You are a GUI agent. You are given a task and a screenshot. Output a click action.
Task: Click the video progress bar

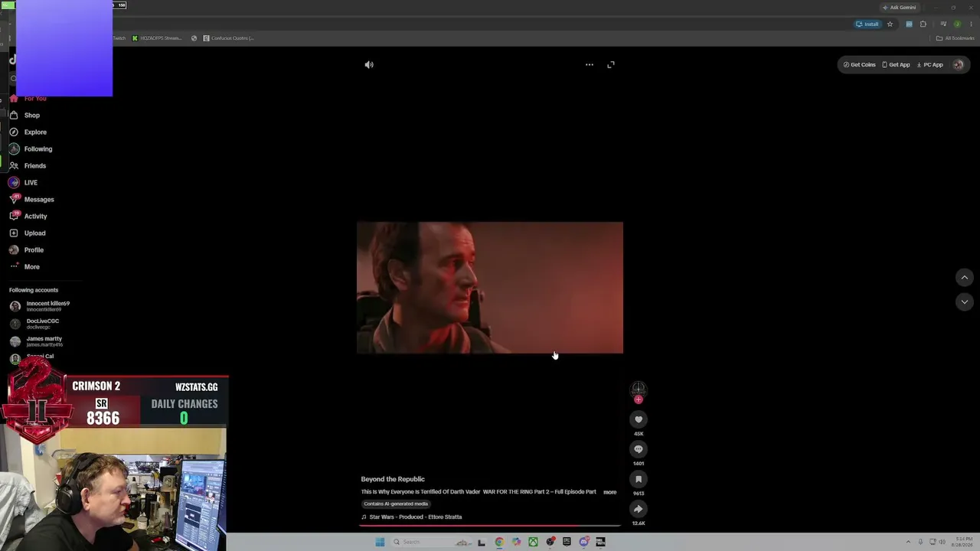(490, 526)
